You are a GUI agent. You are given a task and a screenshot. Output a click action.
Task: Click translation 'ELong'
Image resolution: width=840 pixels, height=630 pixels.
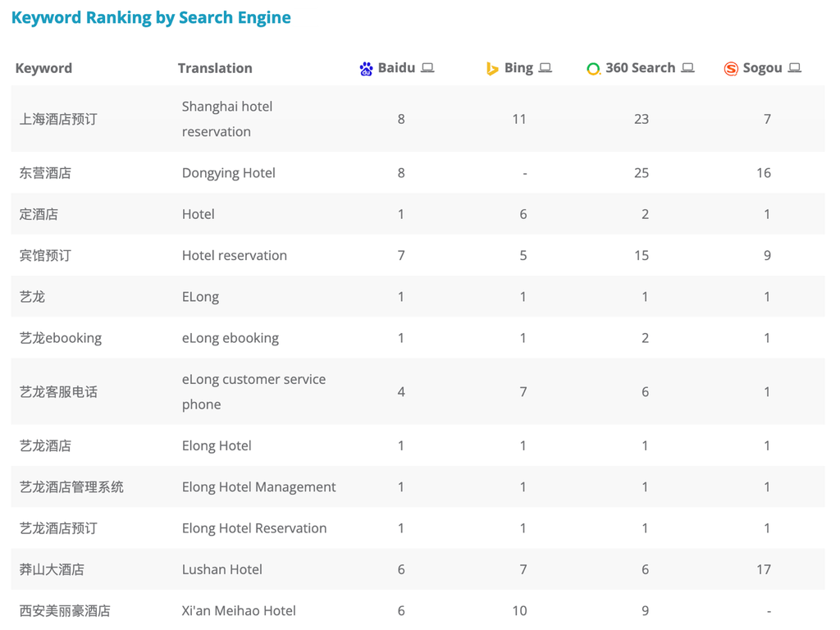(200, 297)
